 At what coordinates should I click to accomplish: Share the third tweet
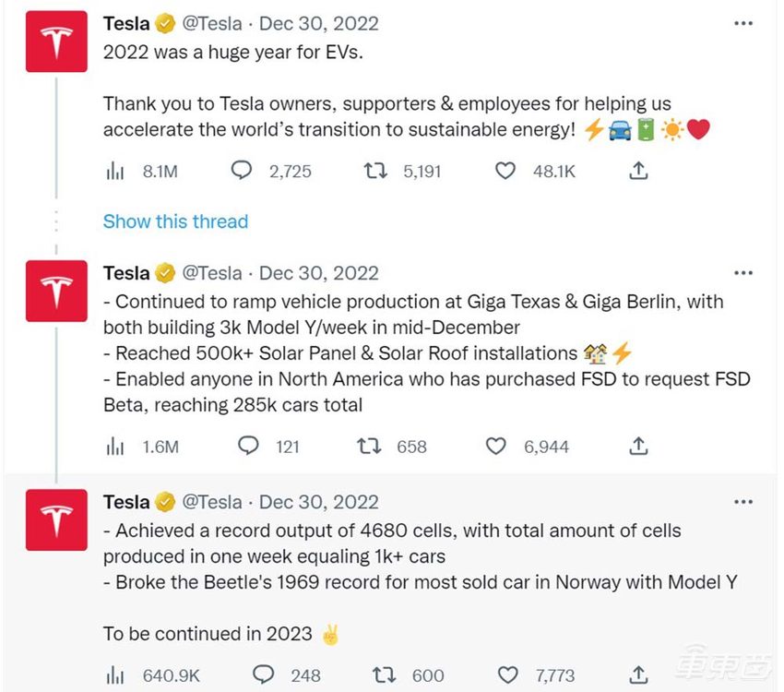637,675
